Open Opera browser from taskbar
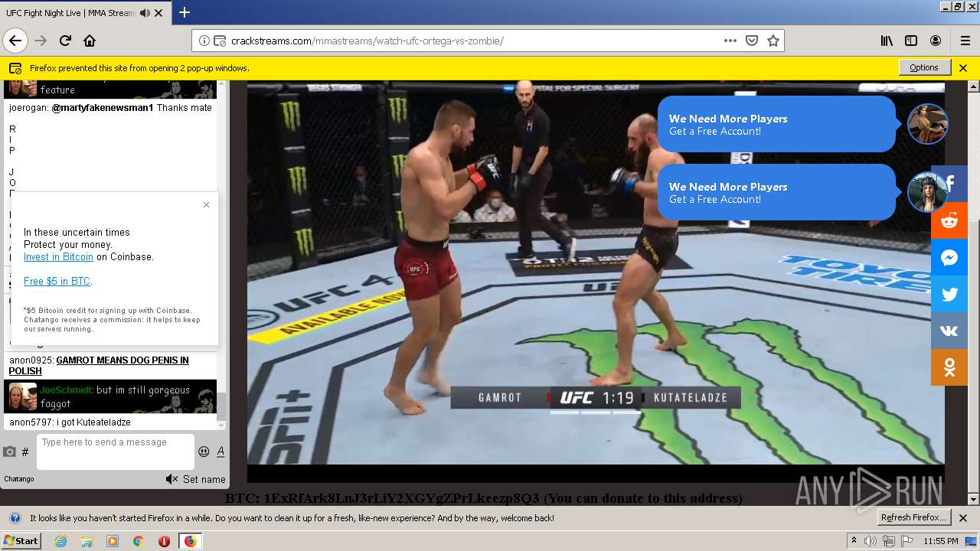 164,541
